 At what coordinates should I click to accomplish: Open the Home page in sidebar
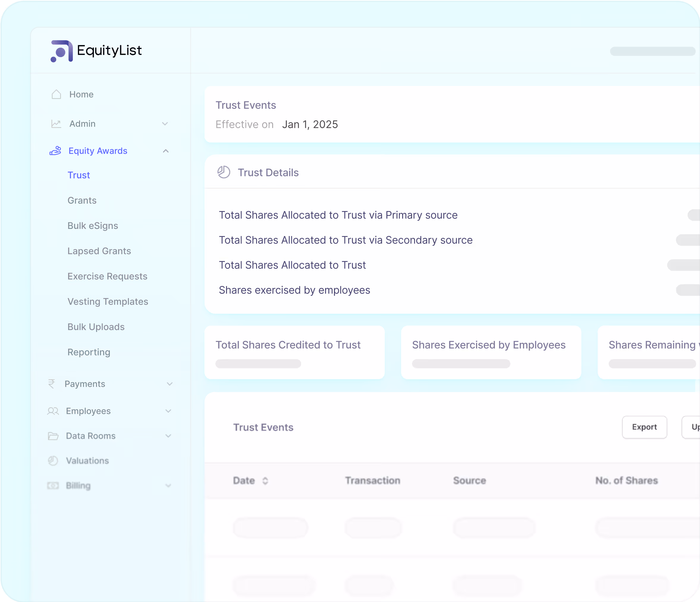point(82,95)
